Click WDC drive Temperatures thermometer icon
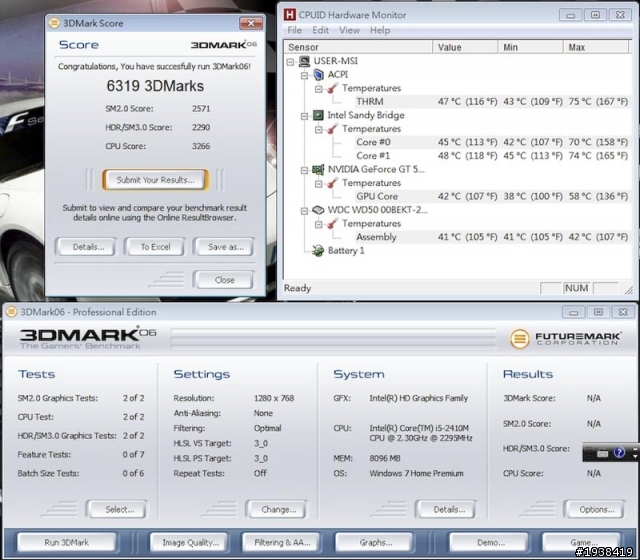 point(333,224)
